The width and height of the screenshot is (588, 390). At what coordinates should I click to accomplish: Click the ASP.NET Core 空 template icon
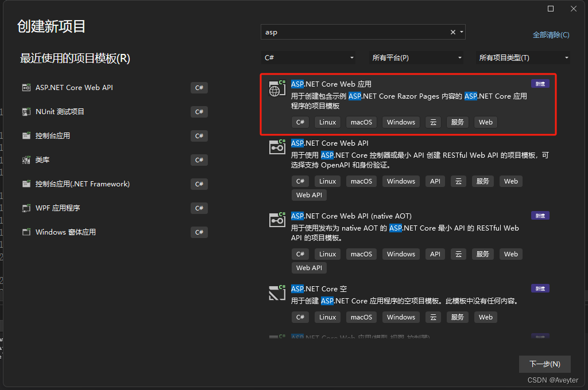[277, 292]
